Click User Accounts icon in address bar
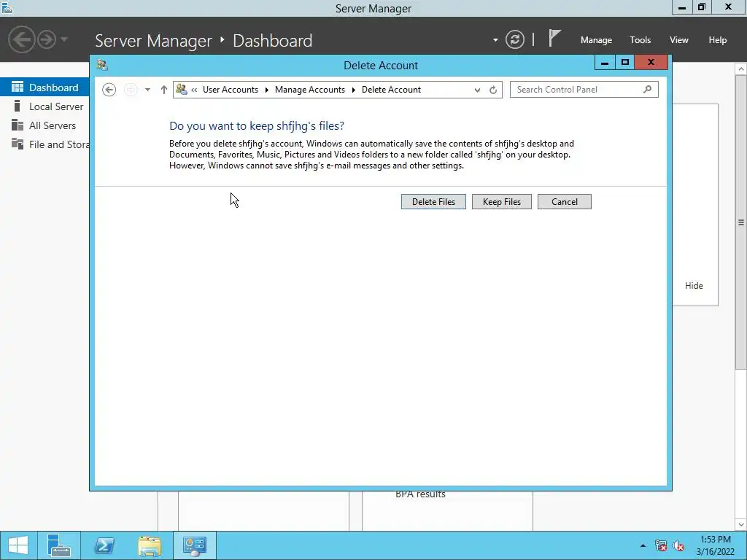The height and width of the screenshot is (560, 747). [182, 89]
